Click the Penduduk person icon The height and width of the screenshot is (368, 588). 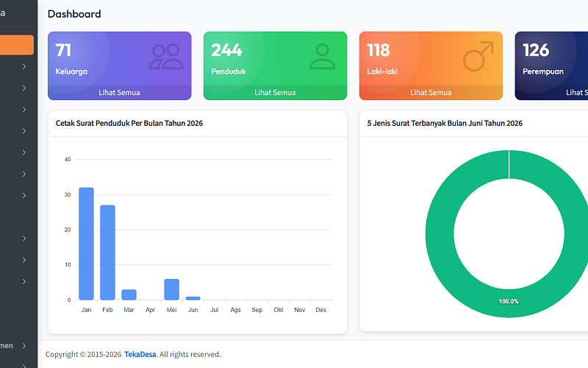click(x=322, y=57)
